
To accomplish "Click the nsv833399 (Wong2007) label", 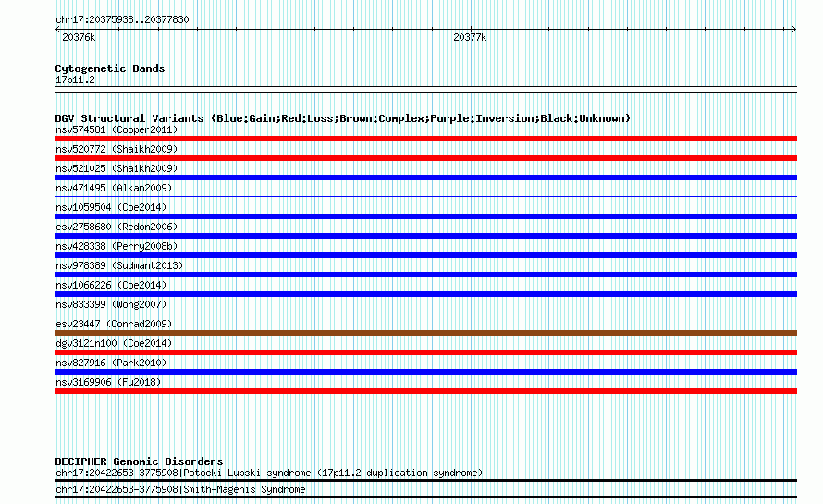I will pyautogui.click(x=111, y=304).
